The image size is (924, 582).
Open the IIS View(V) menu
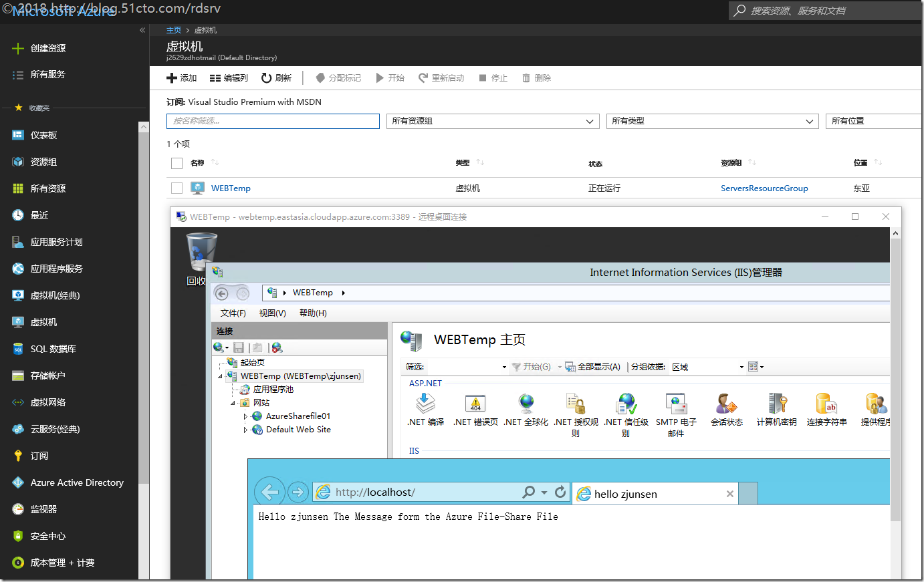point(272,313)
